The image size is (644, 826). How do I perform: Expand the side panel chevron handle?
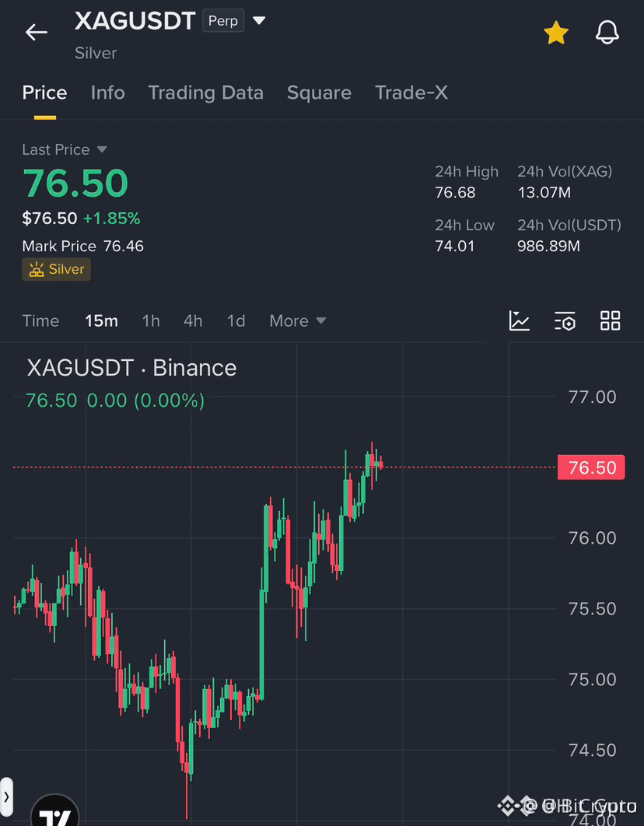pos(6,796)
